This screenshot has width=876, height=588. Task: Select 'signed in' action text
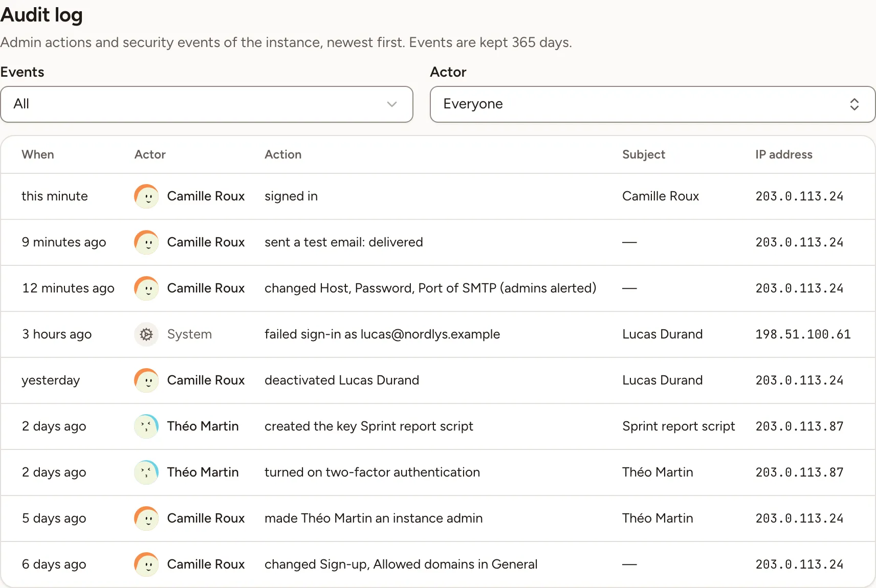point(291,196)
